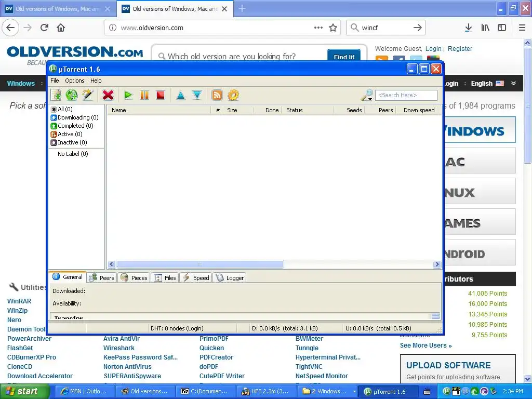The width and height of the screenshot is (532, 399).
Task: Select No Label (0) entry
Action: tap(73, 154)
